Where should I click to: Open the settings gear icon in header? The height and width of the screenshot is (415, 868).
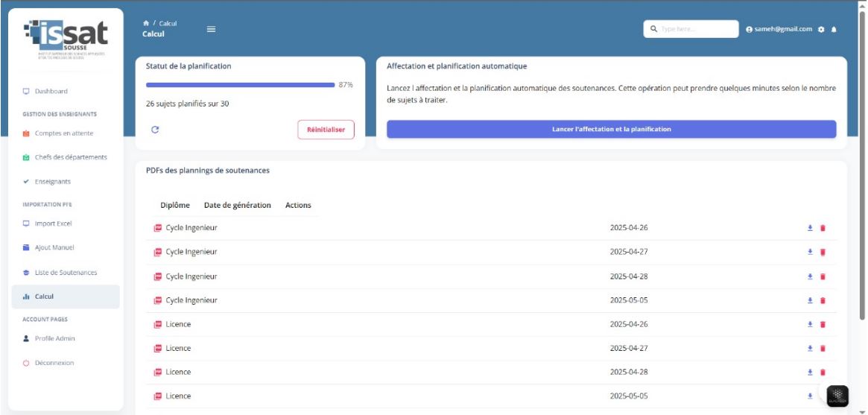(x=821, y=29)
